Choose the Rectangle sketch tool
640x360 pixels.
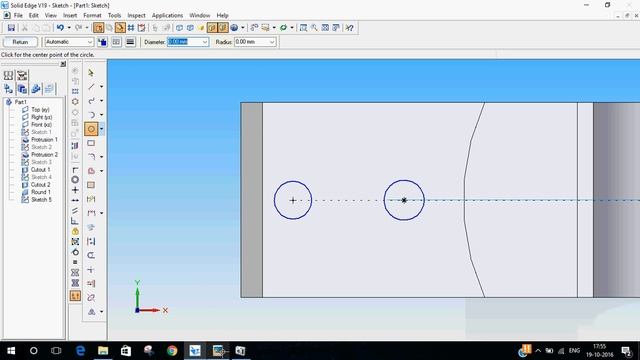tap(91, 143)
